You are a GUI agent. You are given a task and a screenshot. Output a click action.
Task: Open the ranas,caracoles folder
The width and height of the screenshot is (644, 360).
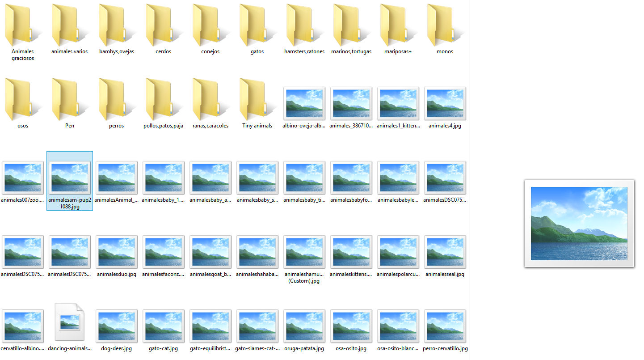tap(210, 100)
